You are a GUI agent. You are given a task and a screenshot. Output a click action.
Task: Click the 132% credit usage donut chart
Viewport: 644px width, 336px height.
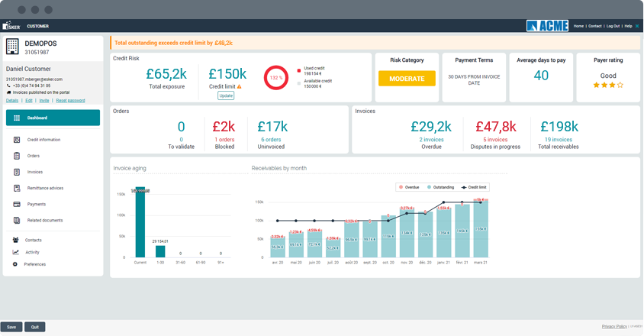pyautogui.click(x=276, y=77)
